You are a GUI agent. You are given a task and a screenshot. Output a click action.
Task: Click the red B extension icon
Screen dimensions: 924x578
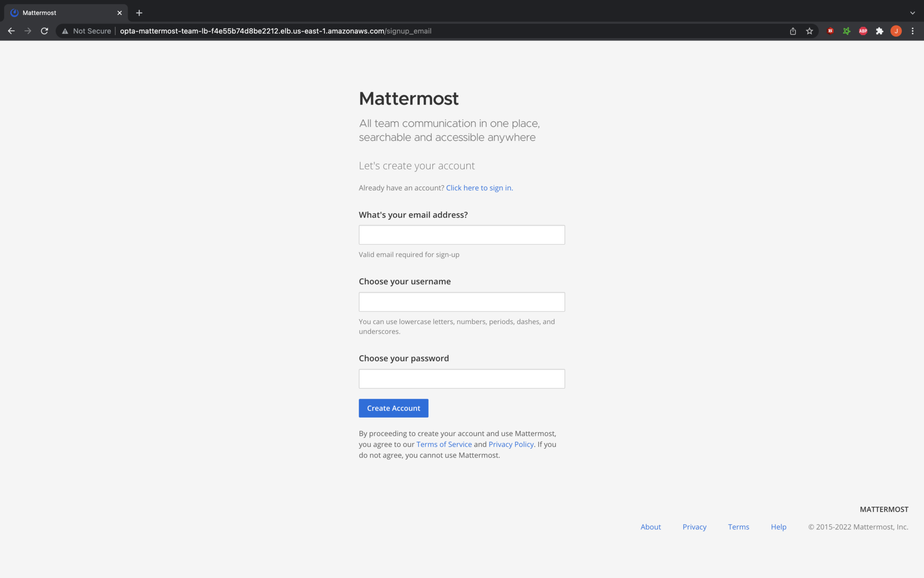830,31
